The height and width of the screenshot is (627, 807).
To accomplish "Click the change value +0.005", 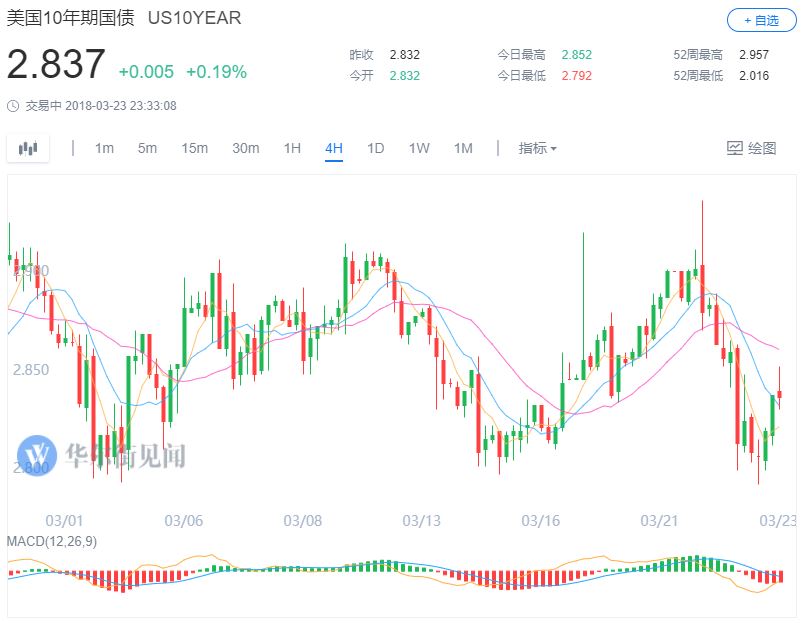I will click(146, 72).
